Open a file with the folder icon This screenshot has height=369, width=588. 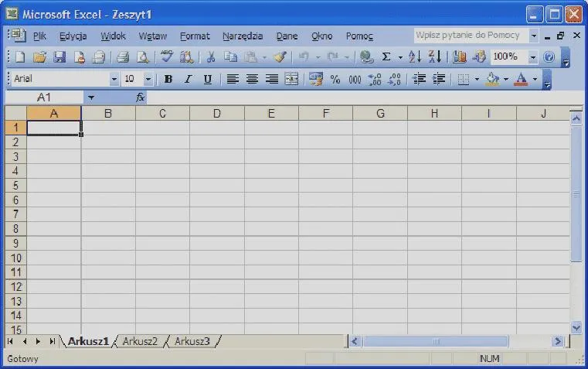pos(39,57)
